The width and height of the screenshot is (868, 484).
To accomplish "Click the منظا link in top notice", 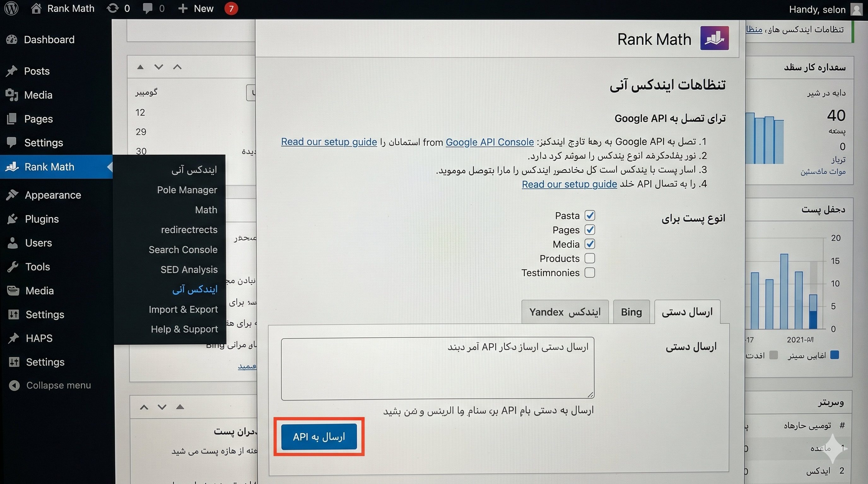I will tap(754, 30).
